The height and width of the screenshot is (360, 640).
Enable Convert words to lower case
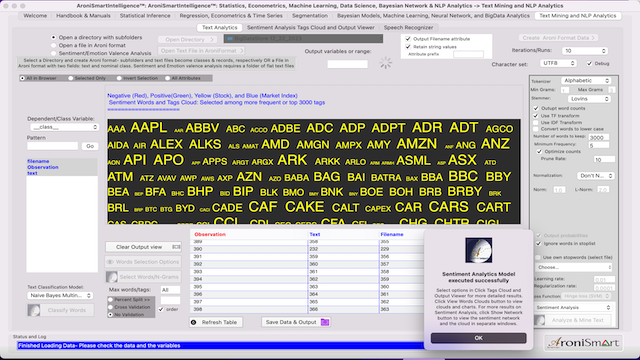point(536,129)
